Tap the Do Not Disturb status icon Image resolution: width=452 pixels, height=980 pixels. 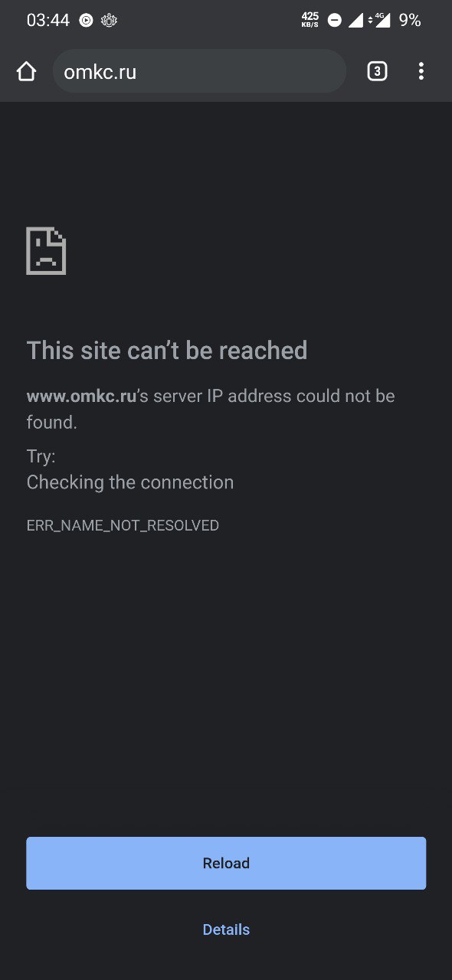tap(335, 21)
